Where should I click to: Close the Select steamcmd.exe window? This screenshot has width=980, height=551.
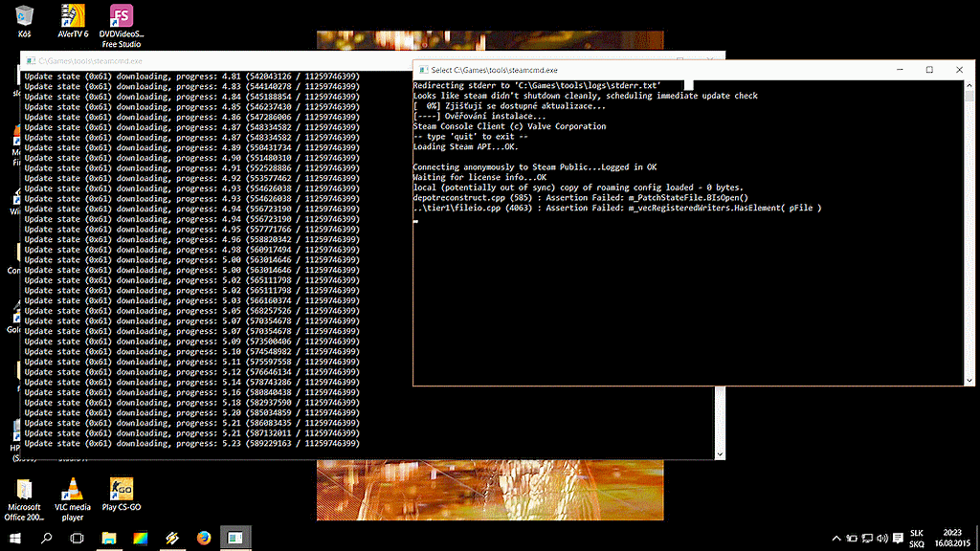click(959, 70)
